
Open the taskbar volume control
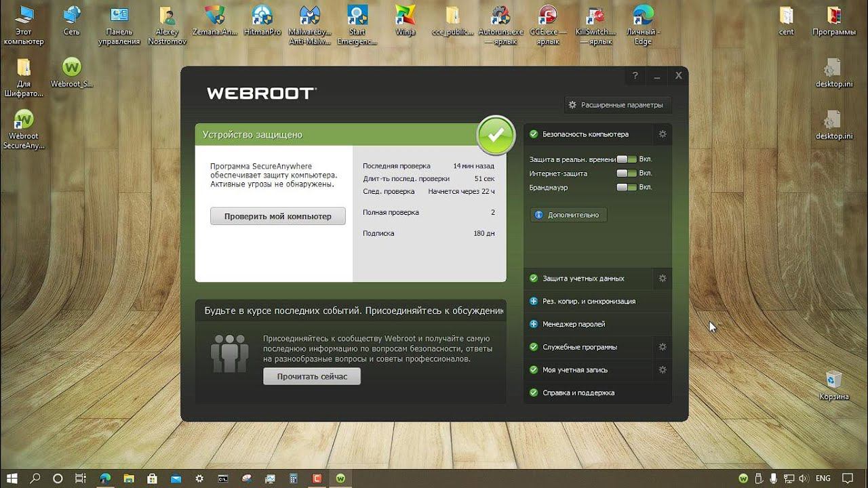pos(805,479)
